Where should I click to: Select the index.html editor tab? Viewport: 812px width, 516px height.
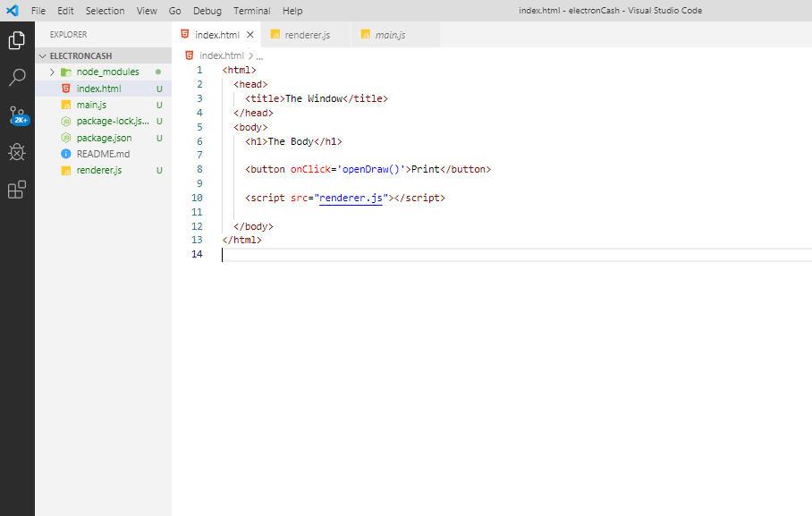click(x=216, y=35)
